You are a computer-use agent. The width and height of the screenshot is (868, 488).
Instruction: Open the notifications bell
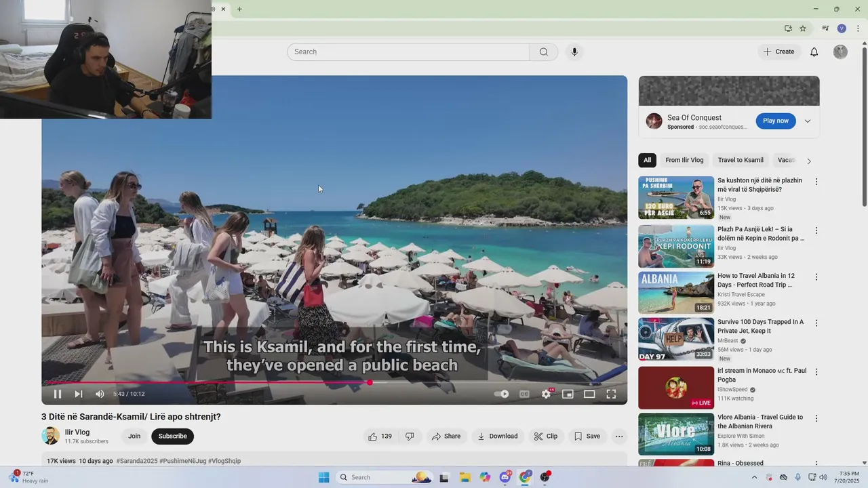pyautogui.click(x=814, y=52)
